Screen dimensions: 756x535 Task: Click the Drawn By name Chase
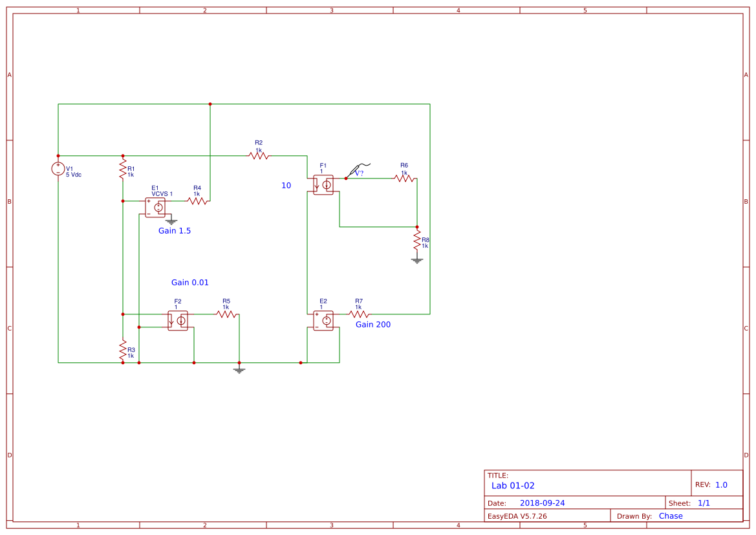tap(671, 516)
